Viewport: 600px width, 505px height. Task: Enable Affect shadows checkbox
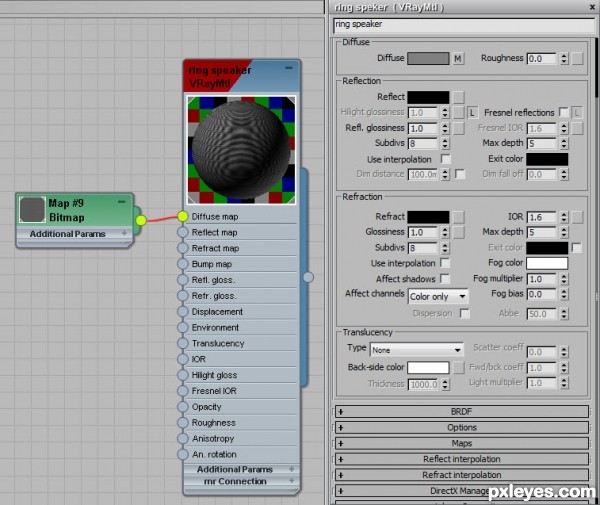(445, 279)
